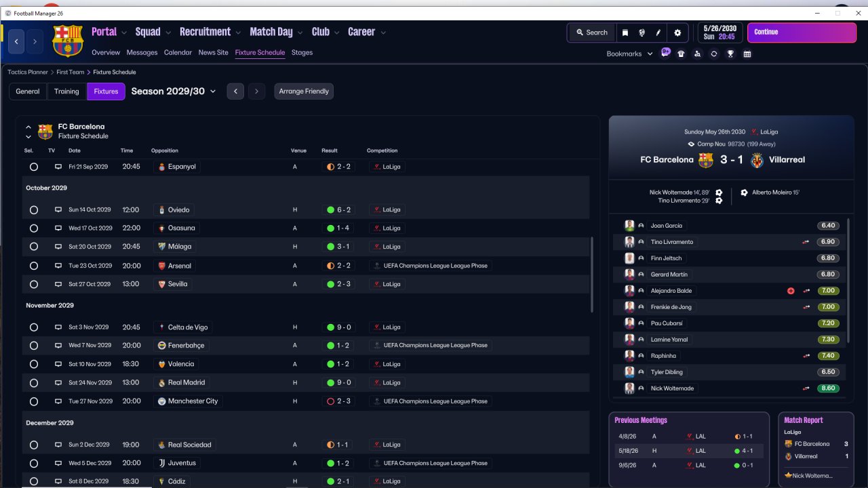The image size is (868, 488).
Task: Click the TV icon for Arsenal fixture
Action: [x=58, y=266]
